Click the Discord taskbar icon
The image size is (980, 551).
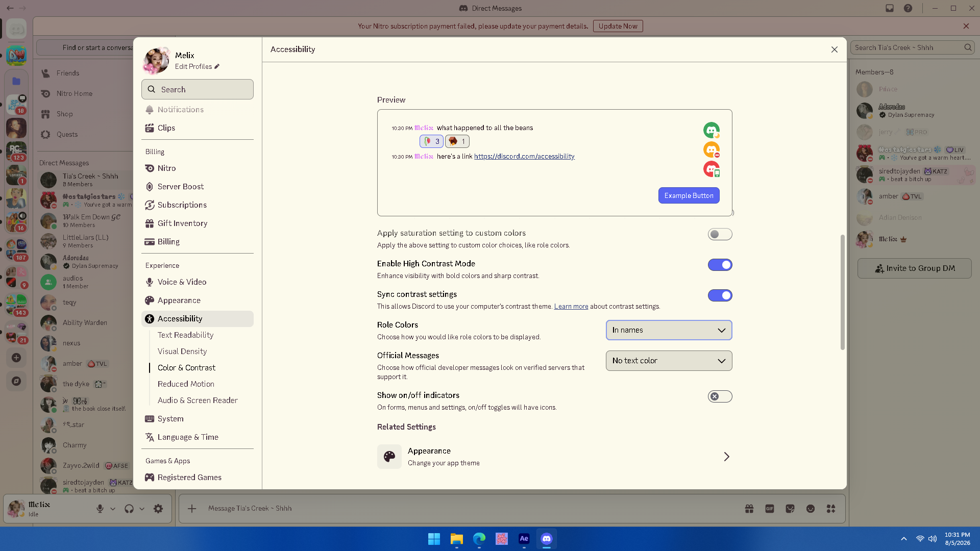546,539
